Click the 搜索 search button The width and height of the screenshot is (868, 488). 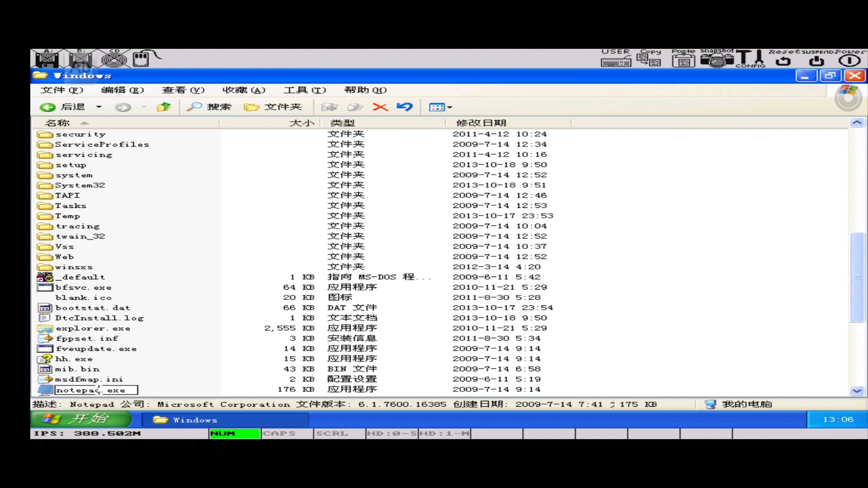point(209,107)
